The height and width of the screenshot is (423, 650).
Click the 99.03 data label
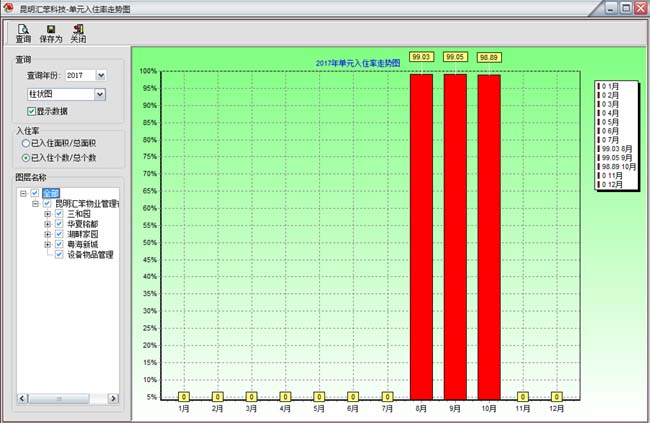click(x=421, y=57)
